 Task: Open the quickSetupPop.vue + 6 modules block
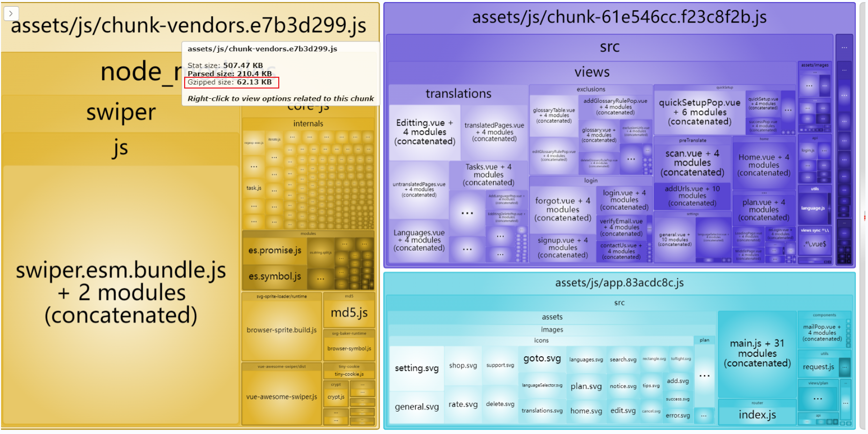click(x=700, y=112)
